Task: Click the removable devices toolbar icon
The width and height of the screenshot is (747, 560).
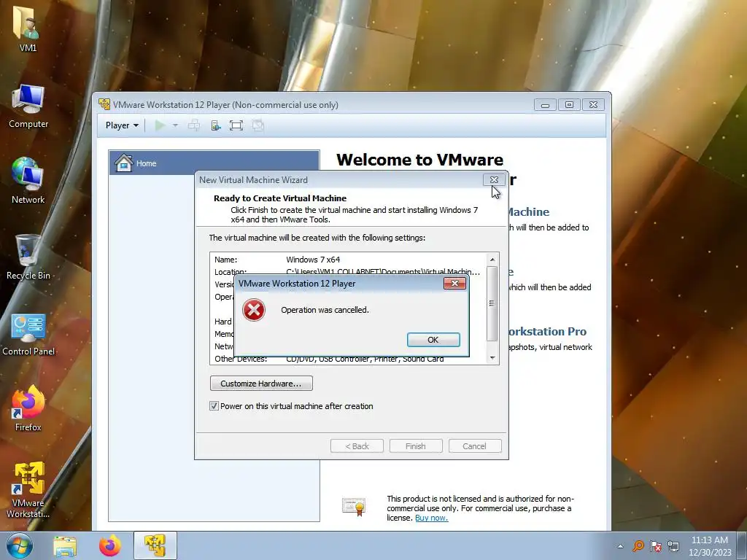Action: [216, 125]
